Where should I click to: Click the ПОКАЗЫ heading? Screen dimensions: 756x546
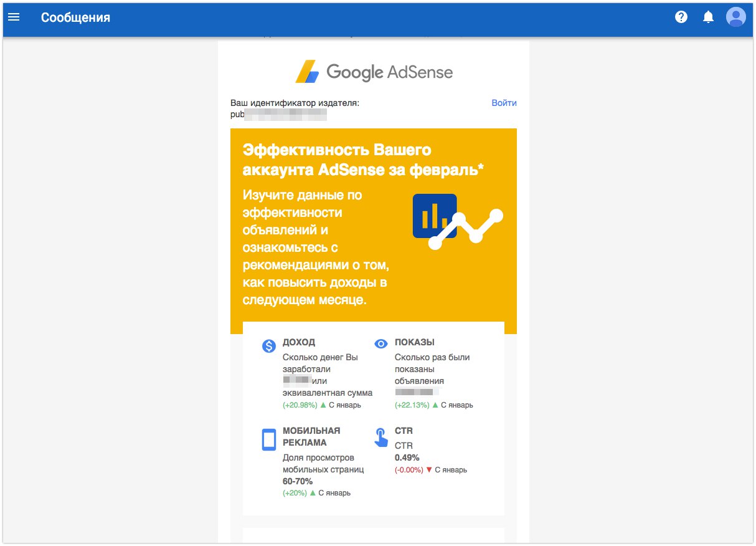[415, 342]
